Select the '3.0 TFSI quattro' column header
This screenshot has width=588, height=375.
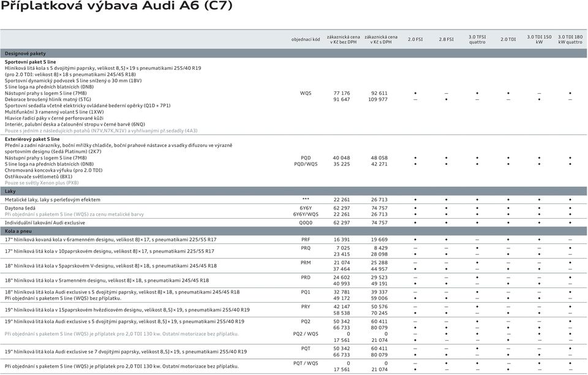coord(477,39)
